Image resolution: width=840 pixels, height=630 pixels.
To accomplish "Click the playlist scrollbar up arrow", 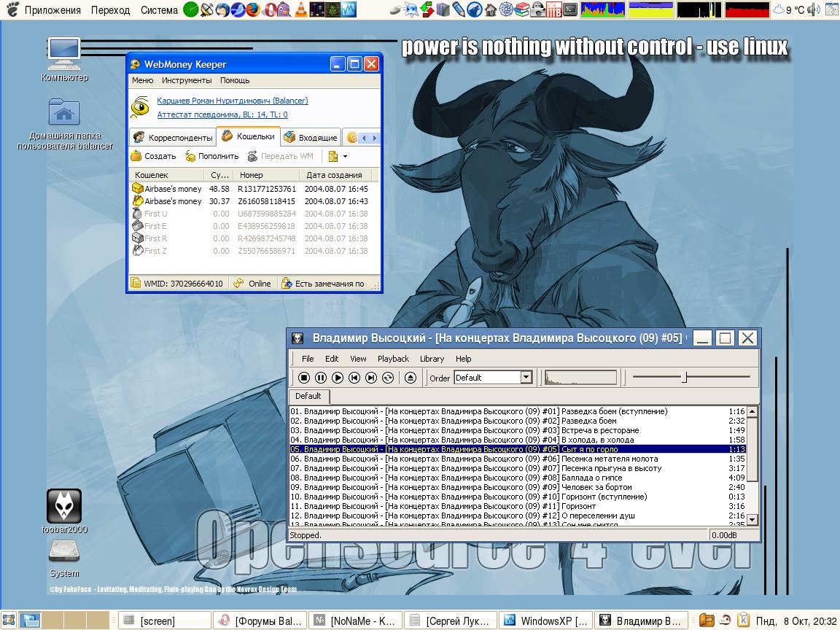I will point(752,411).
